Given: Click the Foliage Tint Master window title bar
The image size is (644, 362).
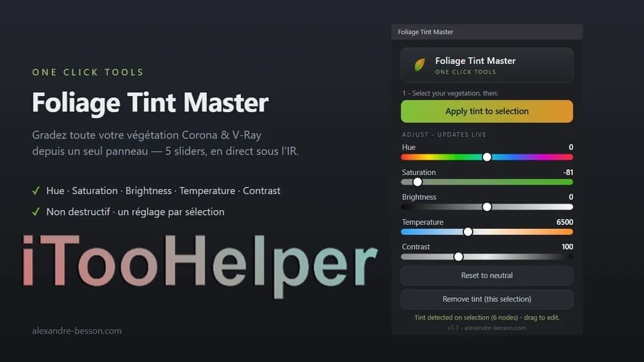Looking at the screenshot, I should click(x=487, y=31).
